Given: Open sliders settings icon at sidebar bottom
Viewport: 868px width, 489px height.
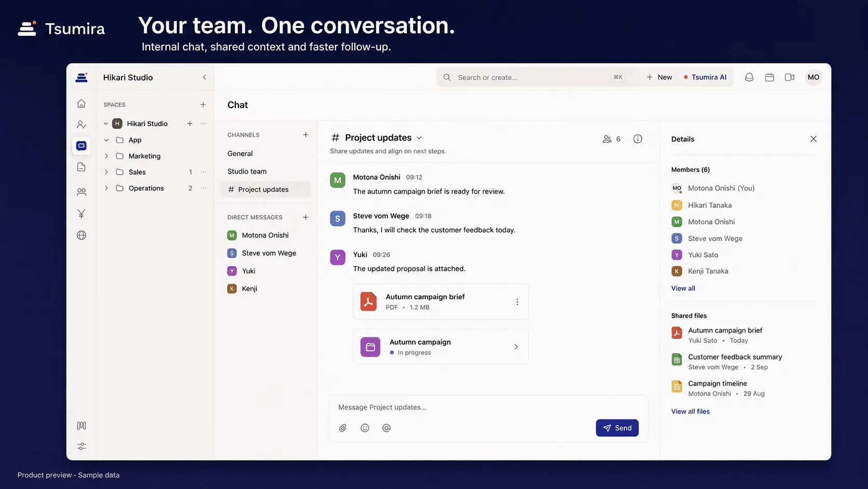Looking at the screenshot, I should click(82, 446).
